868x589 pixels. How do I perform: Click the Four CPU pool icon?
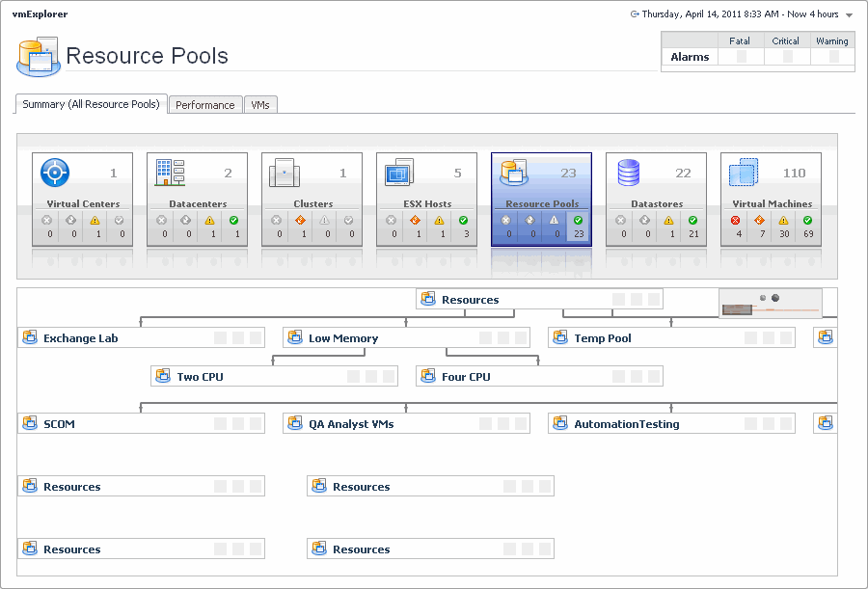428,377
